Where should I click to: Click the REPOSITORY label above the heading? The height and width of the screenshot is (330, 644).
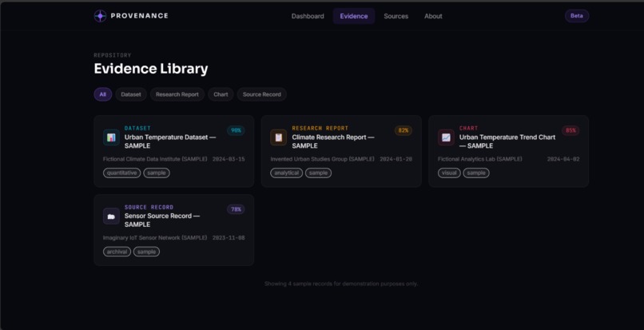(113, 55)
